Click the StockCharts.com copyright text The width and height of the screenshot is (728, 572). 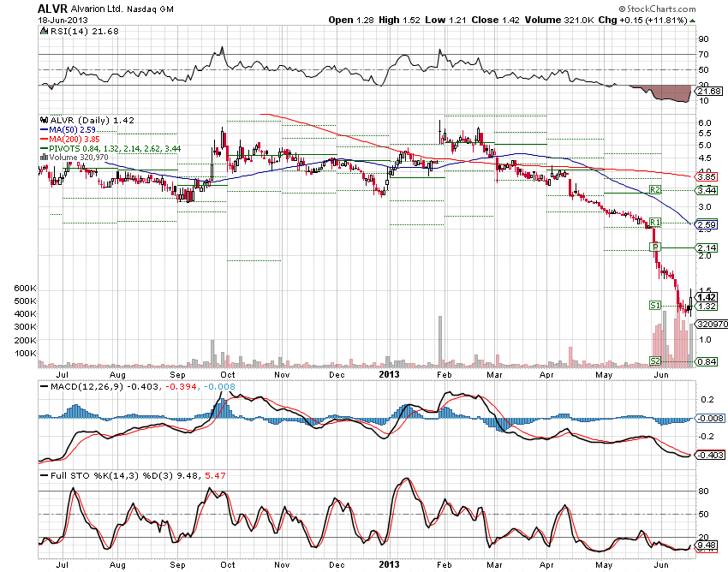click(657, 9)
